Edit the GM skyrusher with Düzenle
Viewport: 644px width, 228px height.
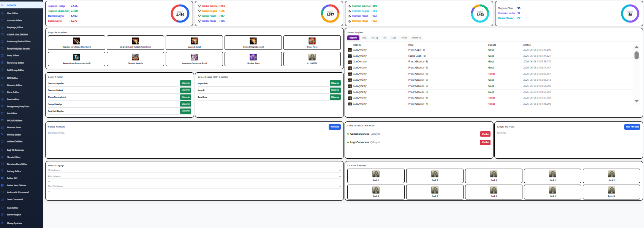(335, 83)
